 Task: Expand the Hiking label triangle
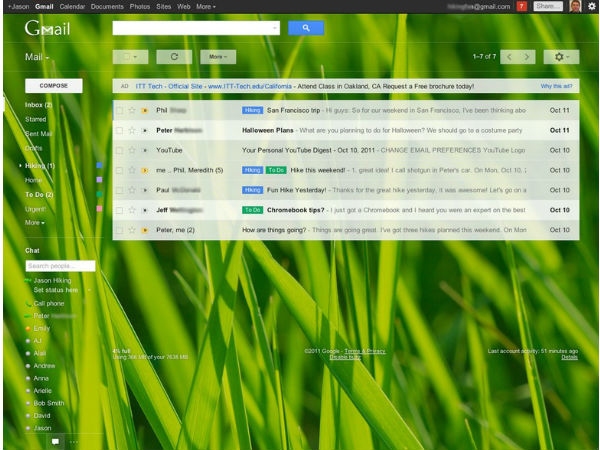20,166
